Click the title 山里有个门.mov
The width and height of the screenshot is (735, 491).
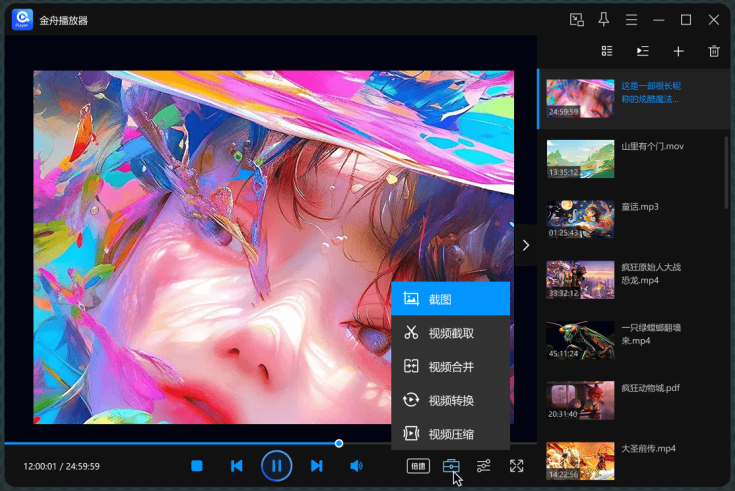tap(652, 146)
